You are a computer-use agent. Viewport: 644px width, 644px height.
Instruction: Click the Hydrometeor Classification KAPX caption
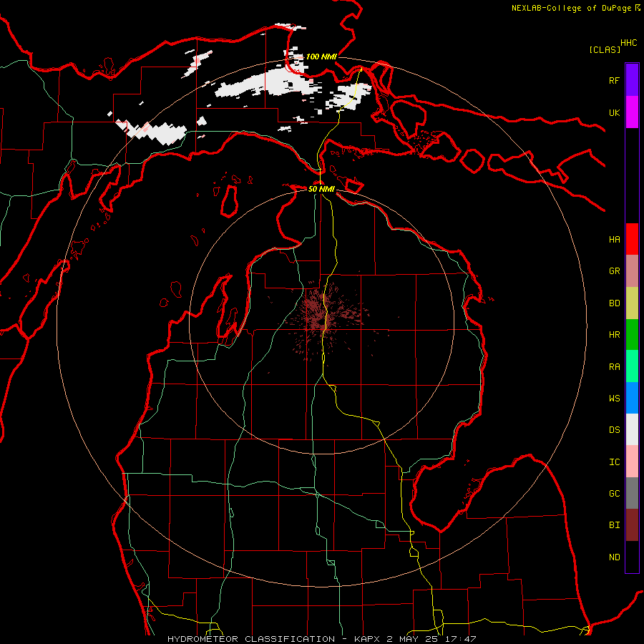(321, 639)
